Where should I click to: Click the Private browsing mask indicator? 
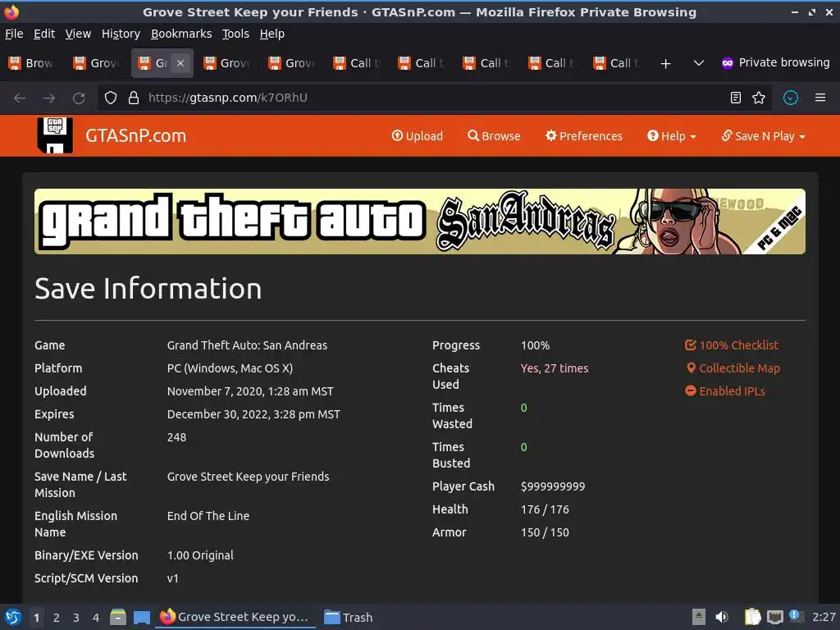776,62
